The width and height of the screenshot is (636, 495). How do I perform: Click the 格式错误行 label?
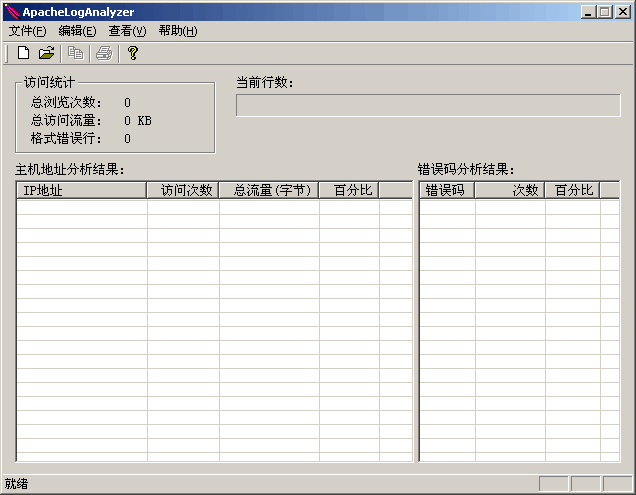[x=66, y=139]
